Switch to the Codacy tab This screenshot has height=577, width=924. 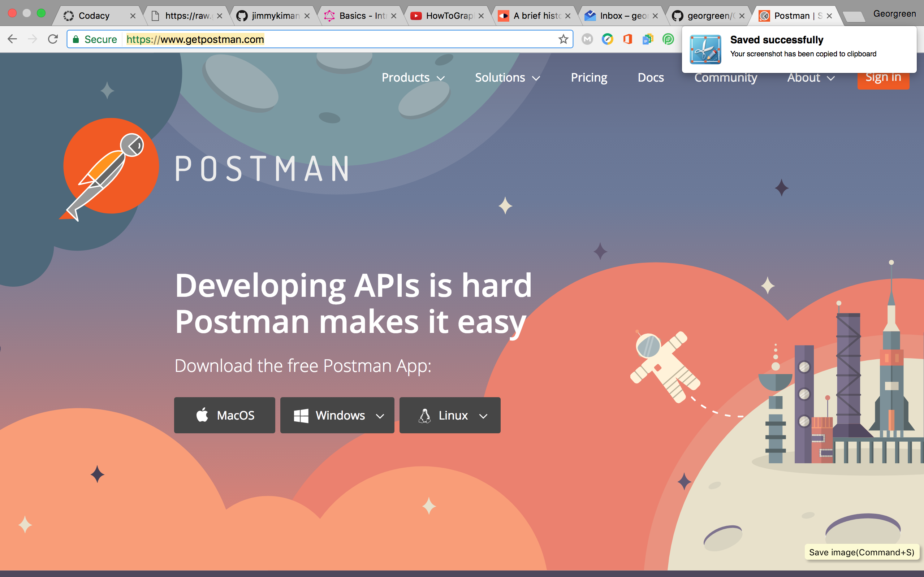(x=94, y=16)
